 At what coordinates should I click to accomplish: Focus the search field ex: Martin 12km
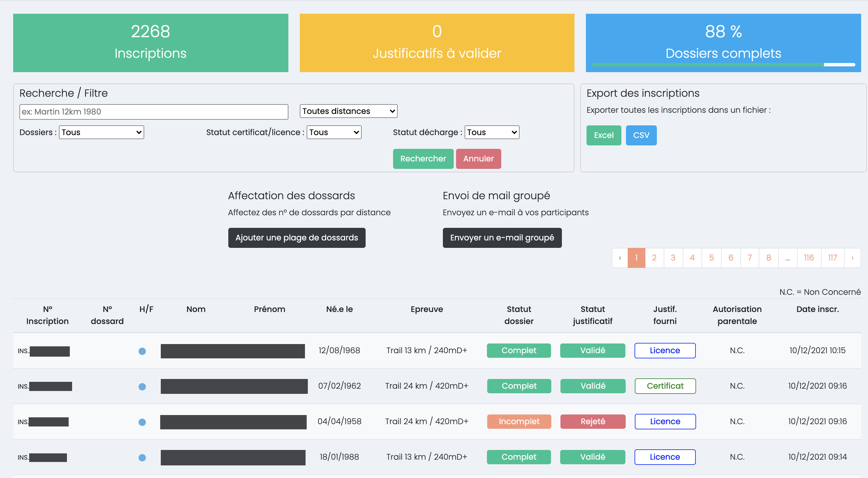tap(154, 112)
